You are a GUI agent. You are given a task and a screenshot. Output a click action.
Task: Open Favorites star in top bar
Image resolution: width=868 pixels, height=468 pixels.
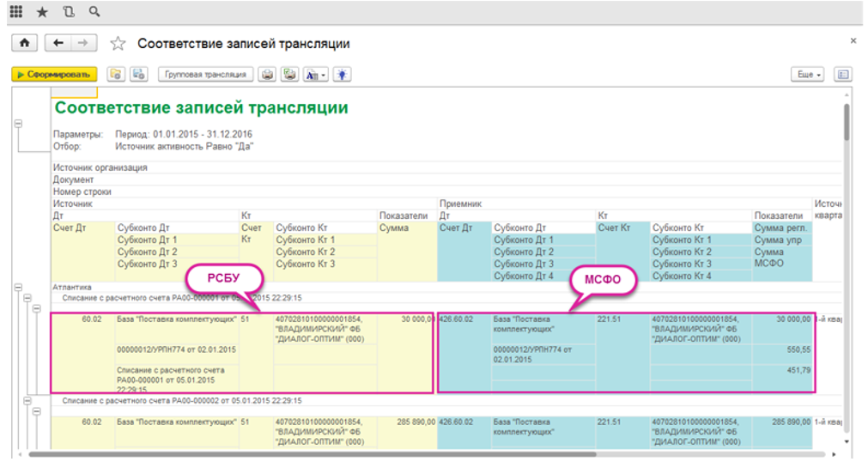[42, 12]
